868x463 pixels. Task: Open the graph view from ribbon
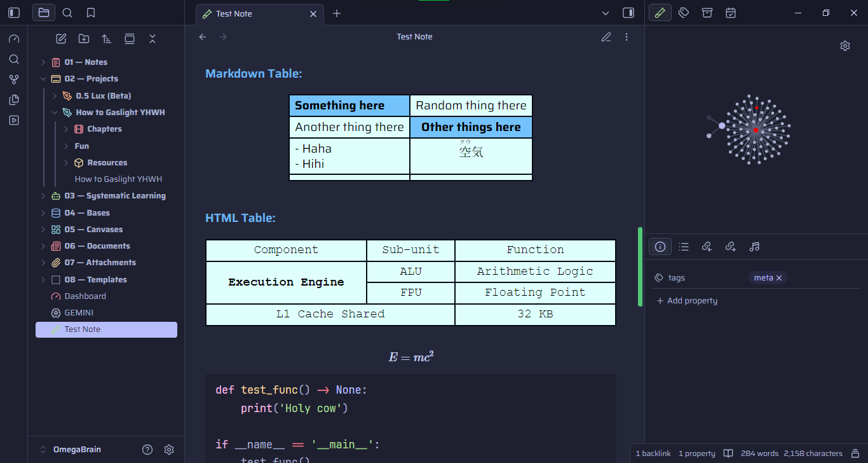pyautogui.click(x=14, y=79)
